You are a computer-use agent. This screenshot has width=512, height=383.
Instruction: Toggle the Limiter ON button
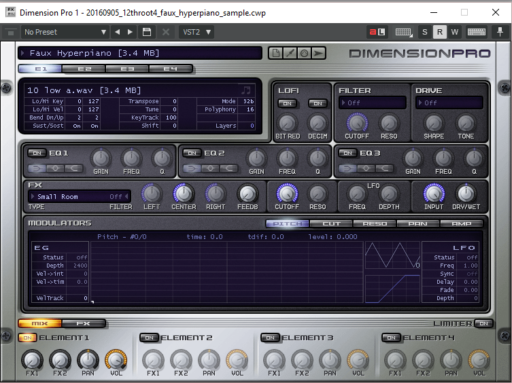coord(484,323)
